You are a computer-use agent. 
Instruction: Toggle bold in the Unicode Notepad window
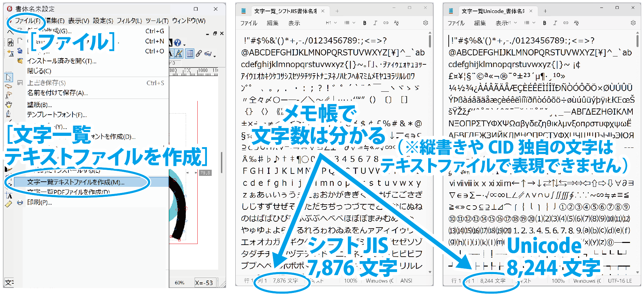click(544, 23)
